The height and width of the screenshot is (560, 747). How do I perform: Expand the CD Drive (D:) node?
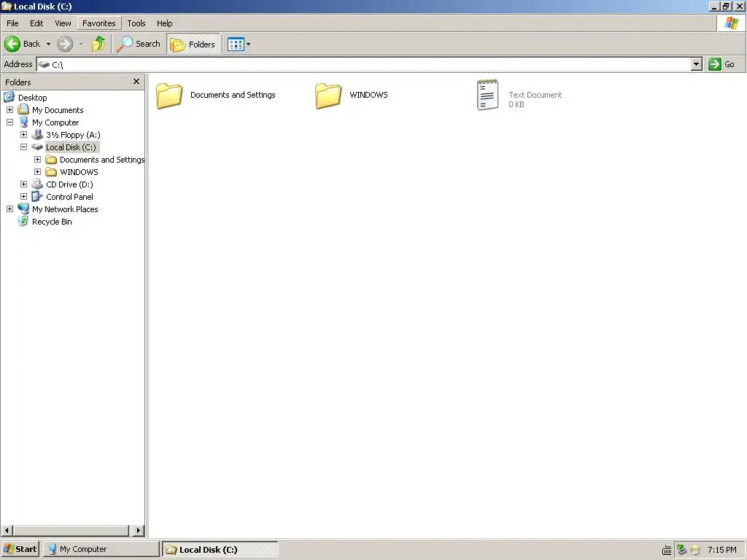23,184
